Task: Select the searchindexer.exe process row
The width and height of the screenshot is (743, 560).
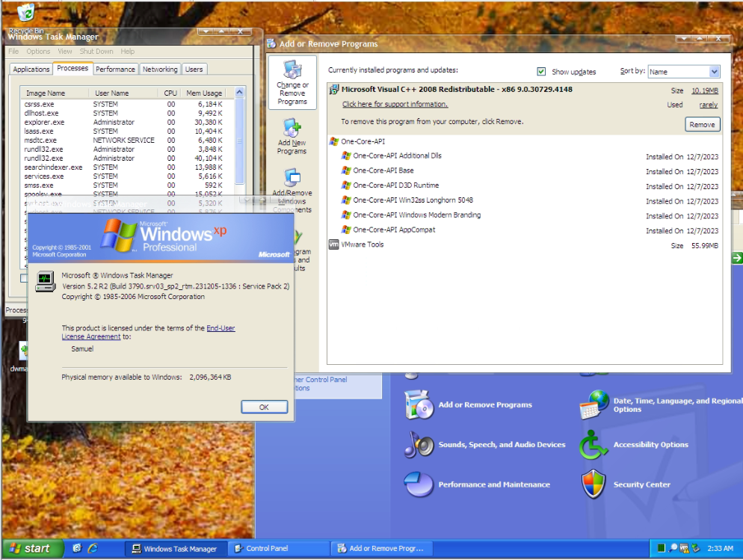Action: (127, 167)
